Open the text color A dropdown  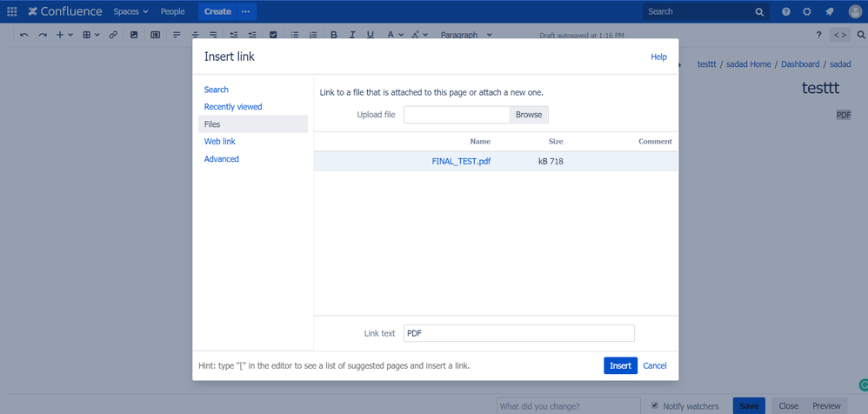pyautogui.click(x=395, y=35)
